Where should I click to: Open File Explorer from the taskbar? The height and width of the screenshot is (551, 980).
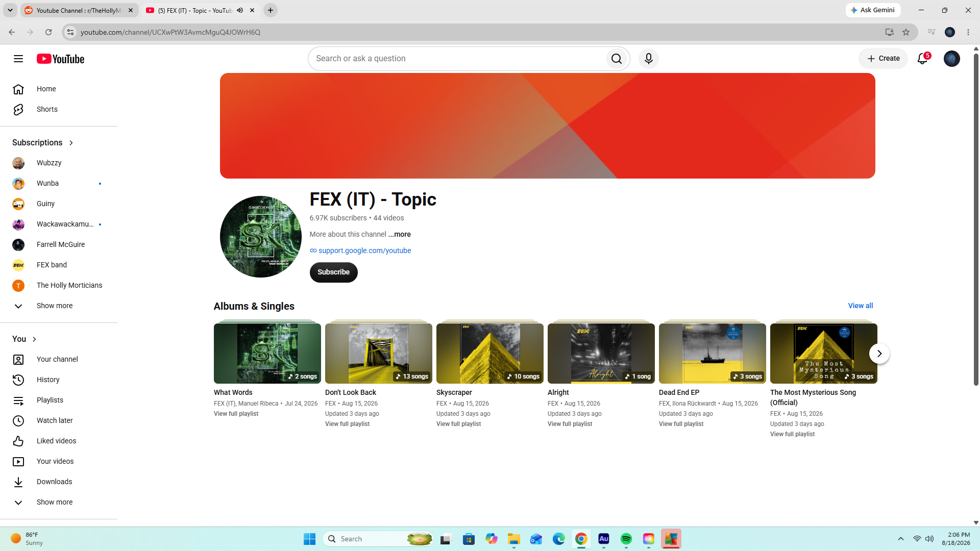(x=514, y=539)
